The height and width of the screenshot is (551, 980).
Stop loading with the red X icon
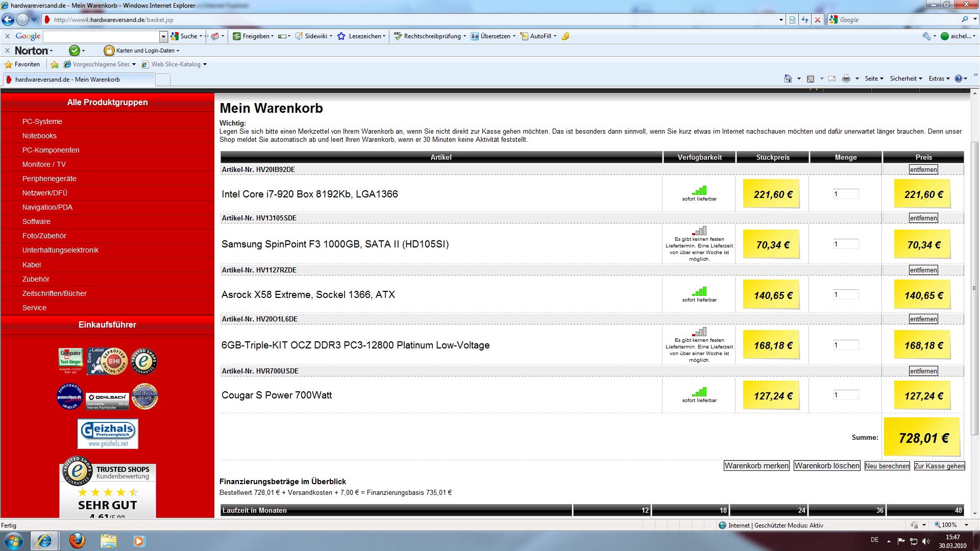coord(818,20)
